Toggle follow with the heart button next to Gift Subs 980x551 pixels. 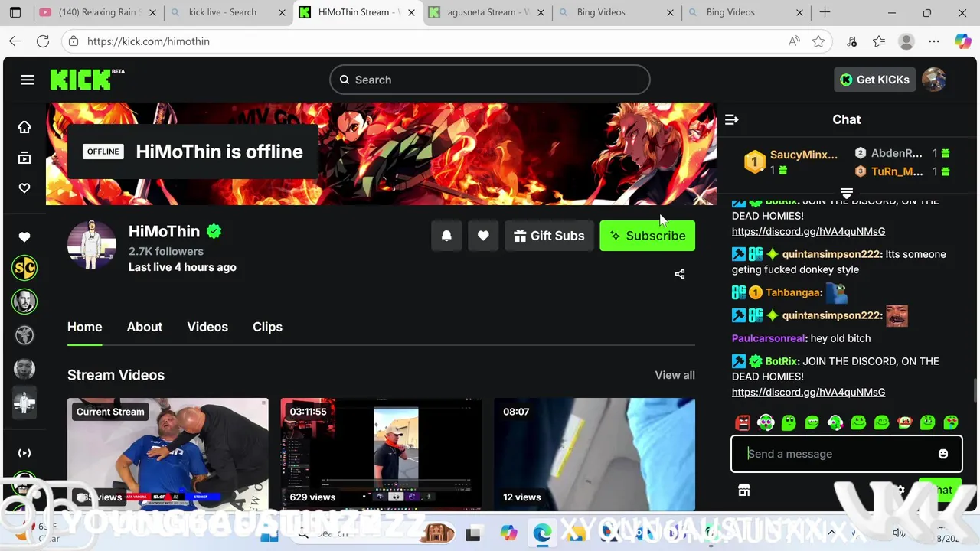click(x=483, y=236)
